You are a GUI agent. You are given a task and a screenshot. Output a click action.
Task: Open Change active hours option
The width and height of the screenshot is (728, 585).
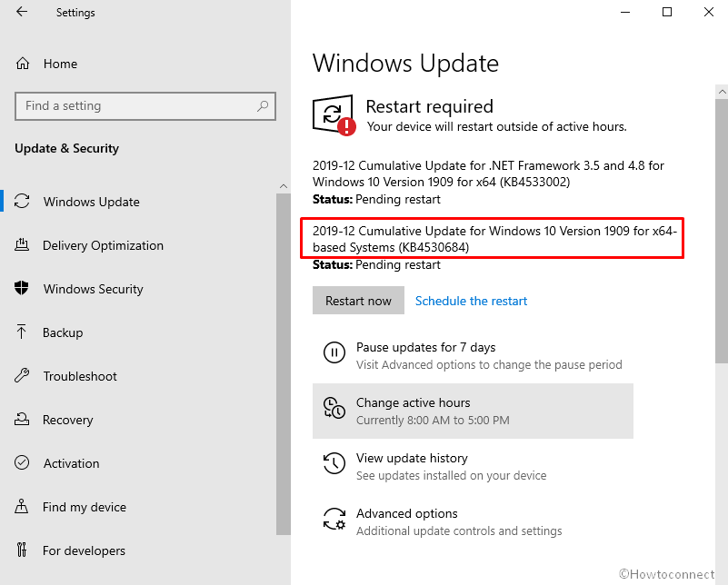point(473,411)
